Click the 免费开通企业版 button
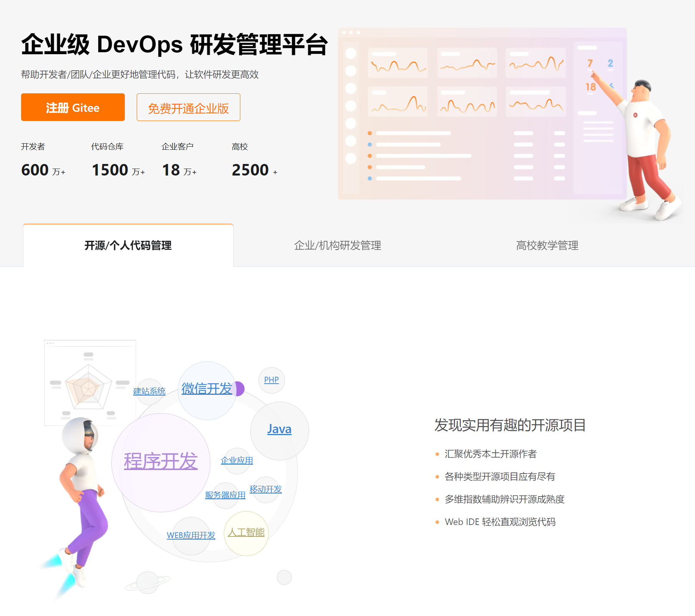Image resolution: width=695 pixels, height=616 pixels. [x=189, y=107]
